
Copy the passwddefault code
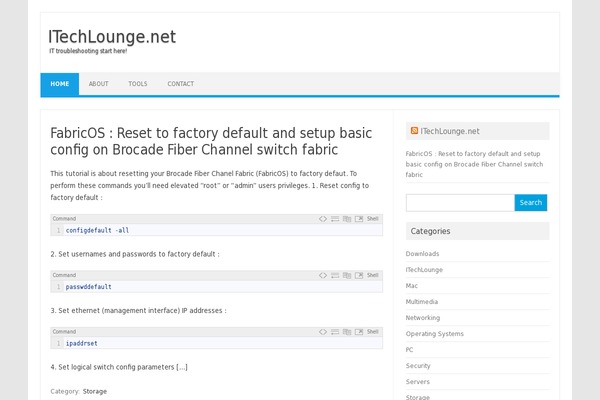point(347,275)
